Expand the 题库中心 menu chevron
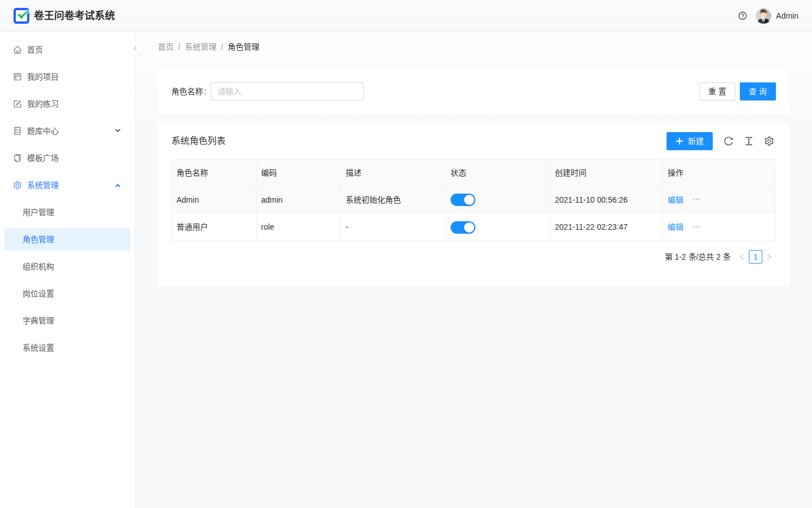The width and height of the screenshot is (812, 508). pyautogui.click(x=118, y=131)
